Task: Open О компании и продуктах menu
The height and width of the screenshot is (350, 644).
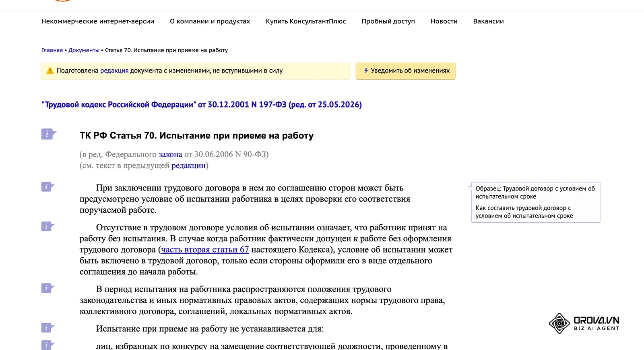Action: [210, 21]
